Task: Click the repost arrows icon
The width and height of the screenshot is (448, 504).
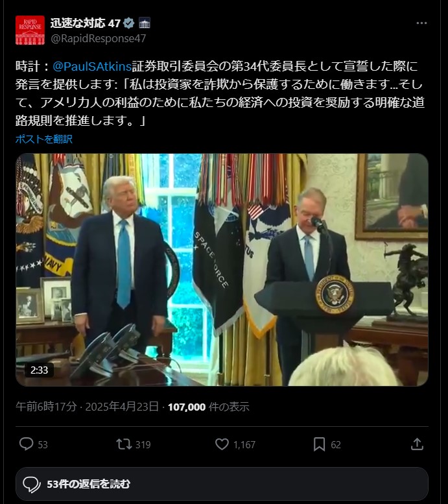Action: tap(124, 444)
